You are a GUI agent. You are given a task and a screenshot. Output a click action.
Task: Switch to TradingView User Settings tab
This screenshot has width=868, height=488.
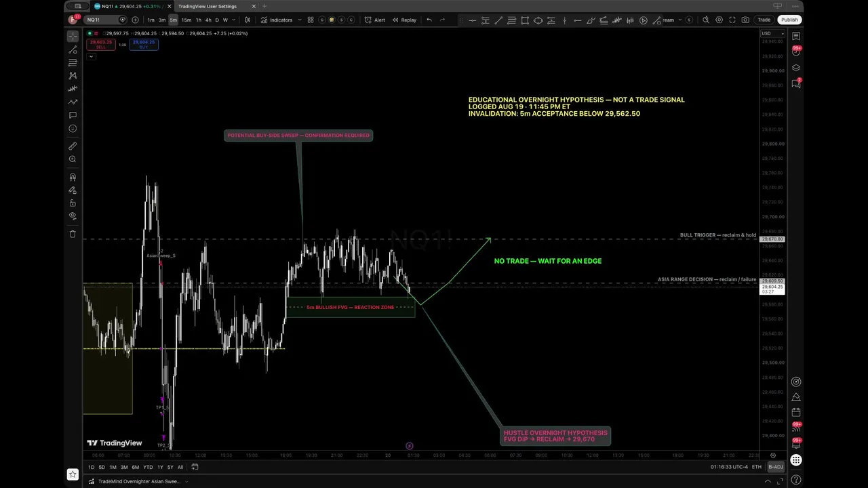click(x=208, y=6)
